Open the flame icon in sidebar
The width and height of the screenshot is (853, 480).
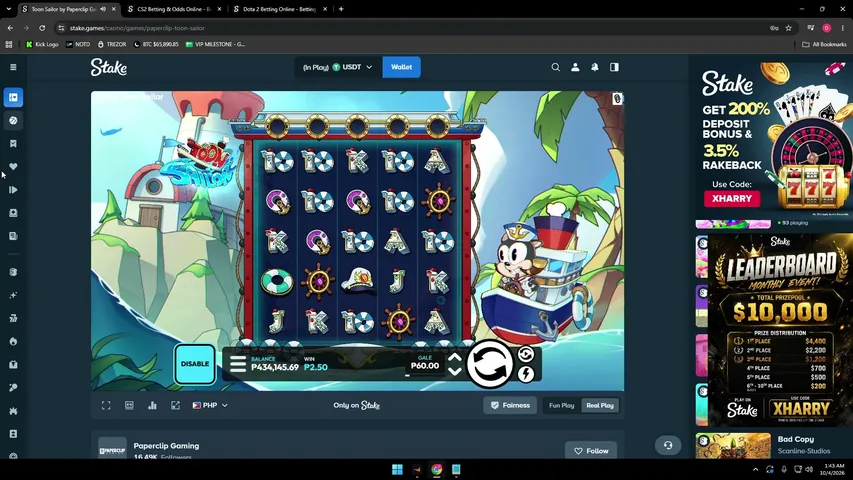pos(13,341)
